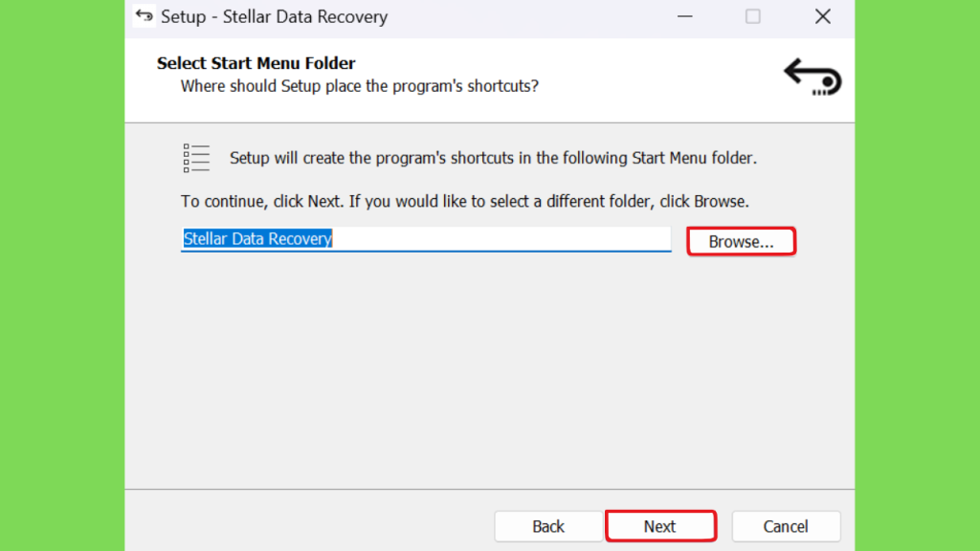Viewport: 980px width, 551px height.
Task: Go to previous step with Back
Action: [x=548, y=526]
